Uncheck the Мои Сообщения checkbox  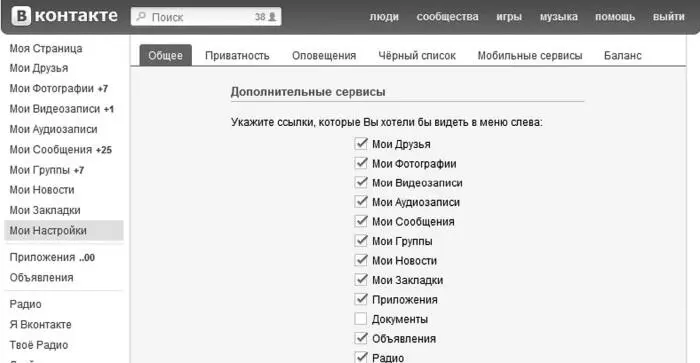[361, 221]
